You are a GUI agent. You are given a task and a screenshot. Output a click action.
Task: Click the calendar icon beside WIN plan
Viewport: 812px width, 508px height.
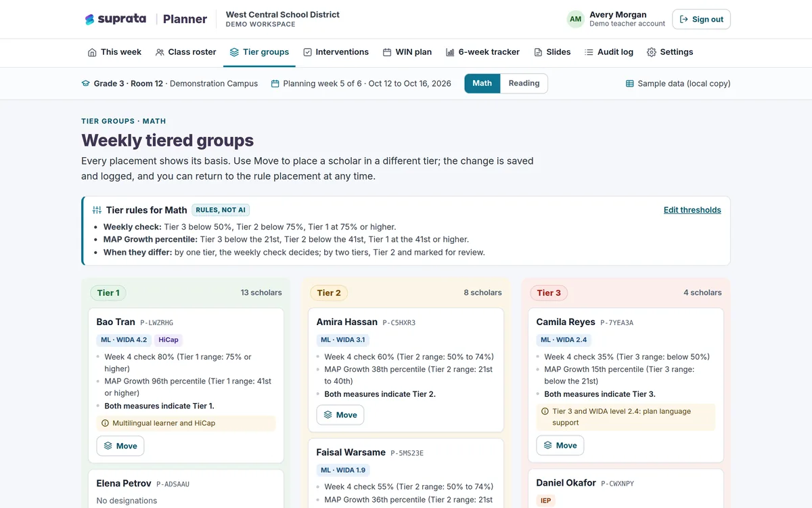click(387, 52)
